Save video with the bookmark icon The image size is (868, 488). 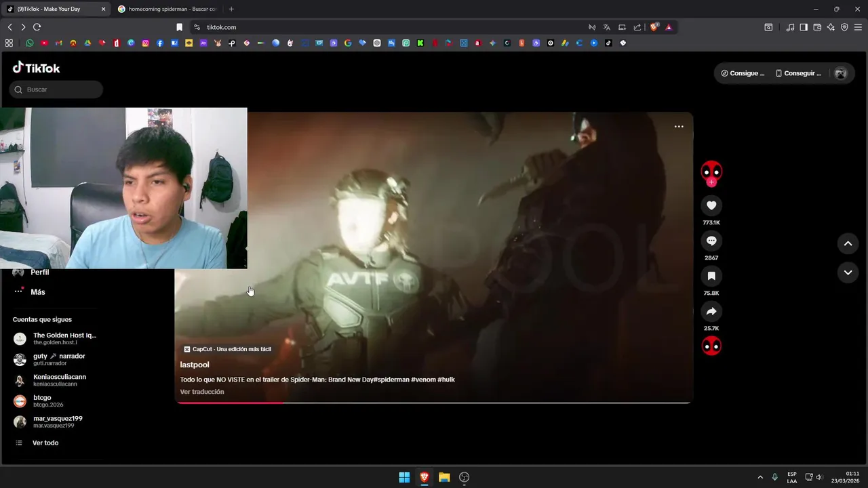point(711,276)
